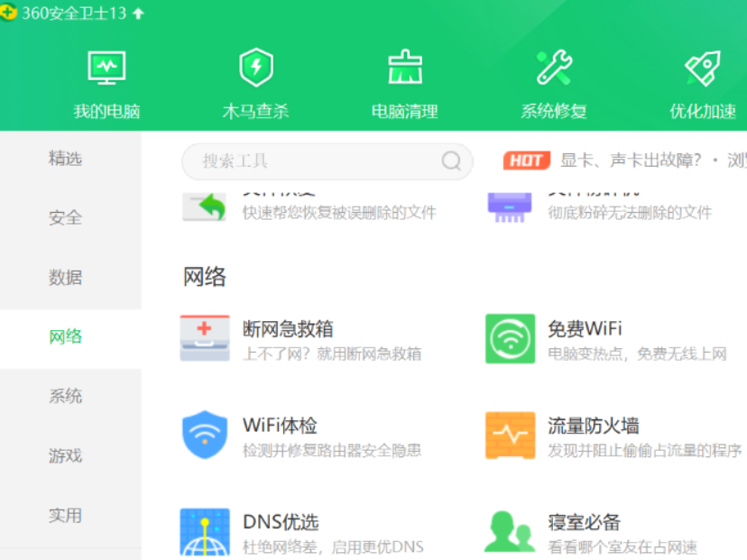Click the 寝室必备 title
Screen dimensions: 747x560
(x=584, y=522)
